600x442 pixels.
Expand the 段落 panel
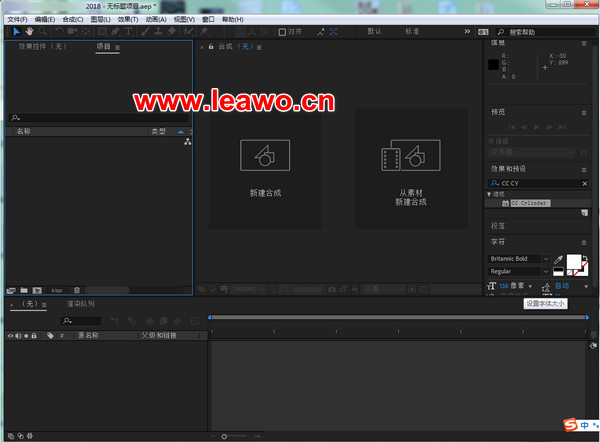click(498, 226)
